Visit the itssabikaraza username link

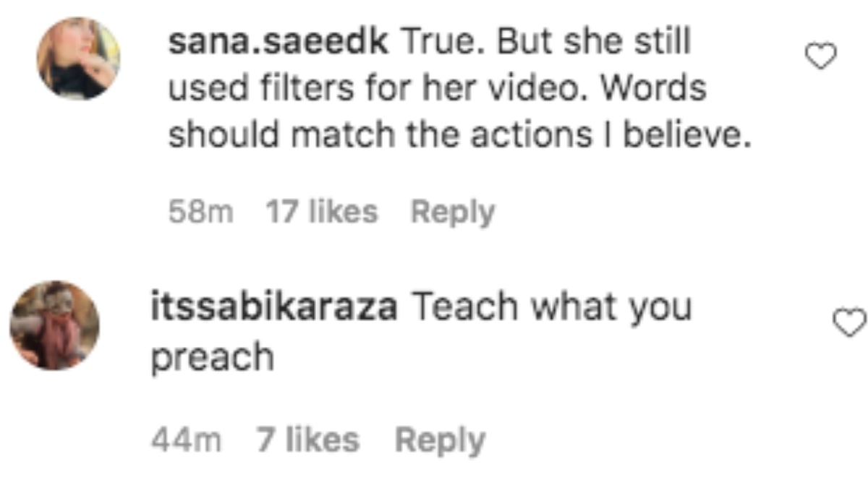pyautogui.click(x=274, y=308)
